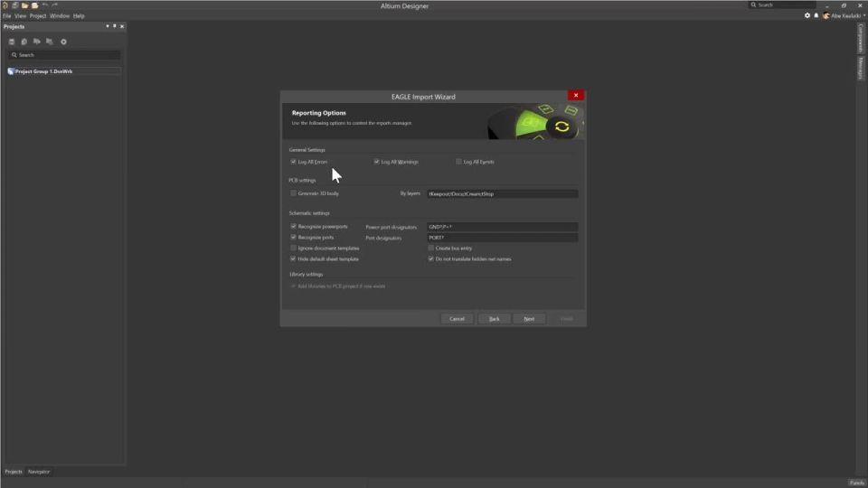Open Projects panel settings gear
868x488 pixels.
pos(63,42)
